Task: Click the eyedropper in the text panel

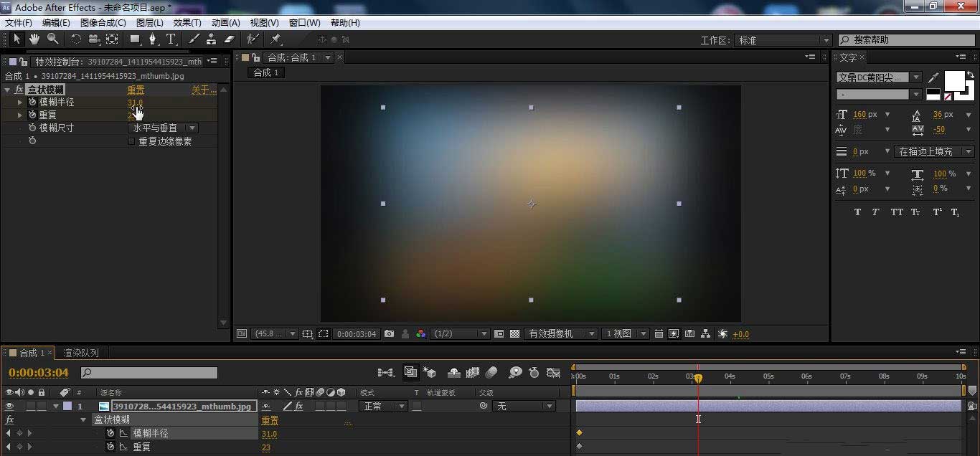Action: [x=933, y=77]
